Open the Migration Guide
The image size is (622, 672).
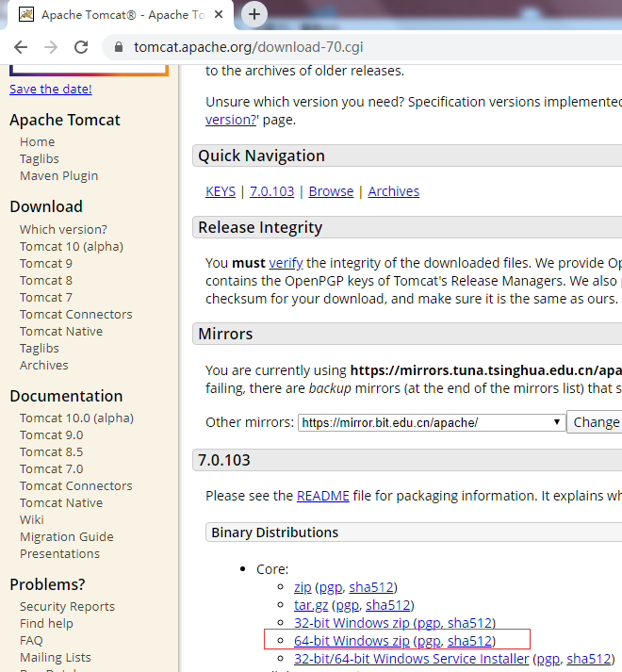click(67, 536)
